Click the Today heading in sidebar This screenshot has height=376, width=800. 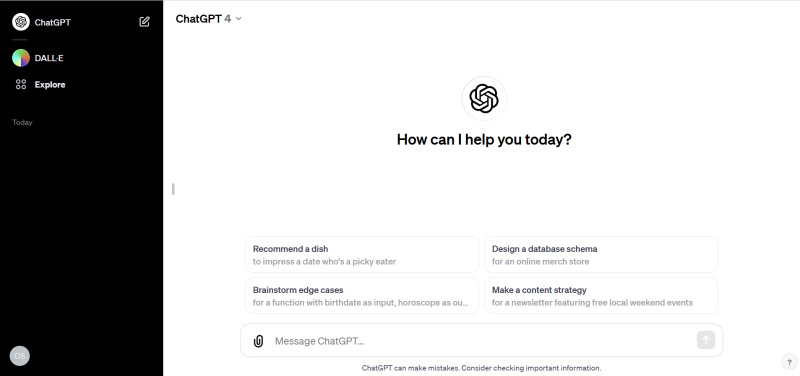pos(22,122)
